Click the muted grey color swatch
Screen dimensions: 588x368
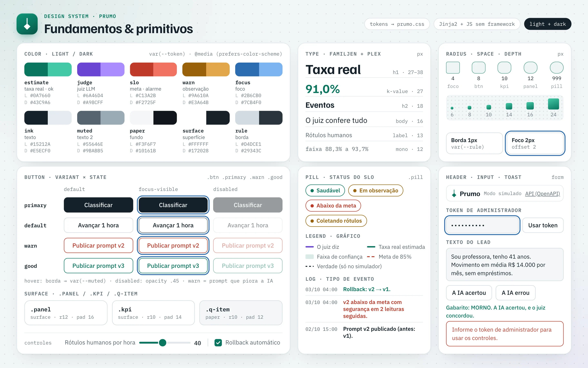[101, 118]
